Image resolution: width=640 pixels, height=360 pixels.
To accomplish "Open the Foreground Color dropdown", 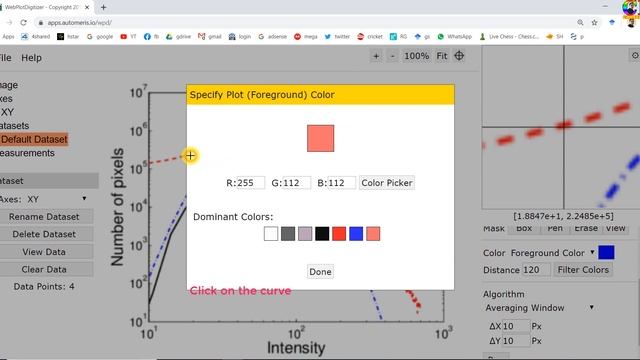I will (x=552, y=253).
